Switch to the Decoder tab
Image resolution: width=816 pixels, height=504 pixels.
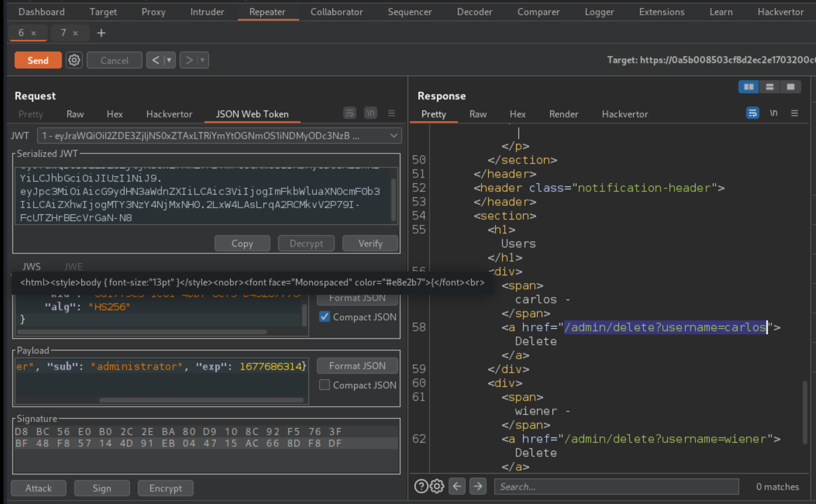[x=475, y=12]
